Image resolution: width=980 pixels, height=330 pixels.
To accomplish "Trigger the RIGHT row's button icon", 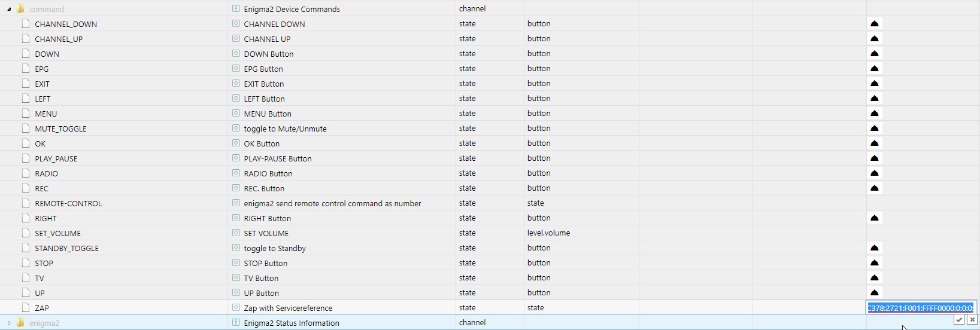I will (874, 218).
